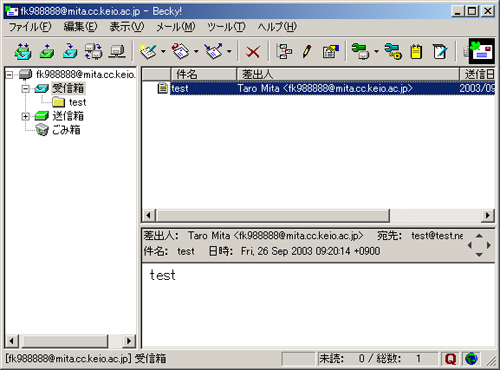
Task: Open the ファイル(F) menu
Action: point(30,27)
